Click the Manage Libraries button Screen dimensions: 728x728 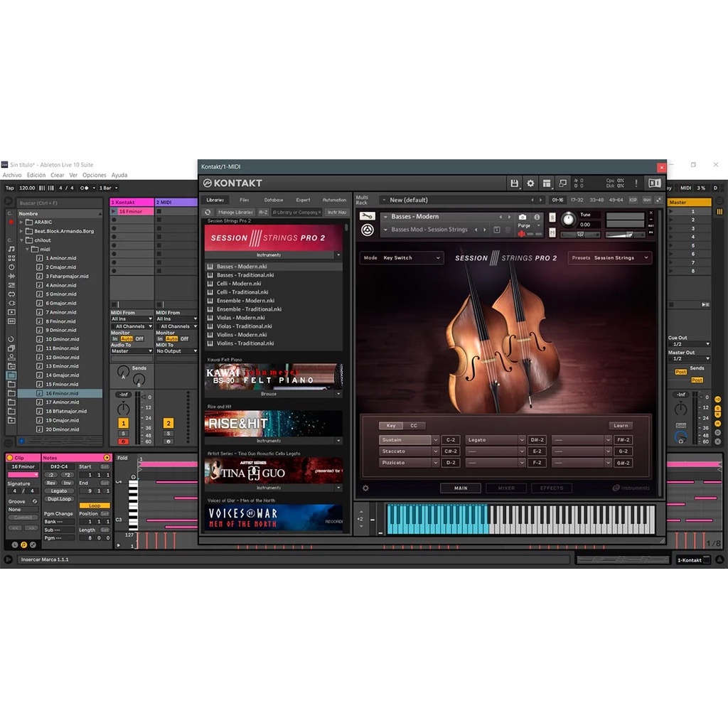(x=235, y=212)
